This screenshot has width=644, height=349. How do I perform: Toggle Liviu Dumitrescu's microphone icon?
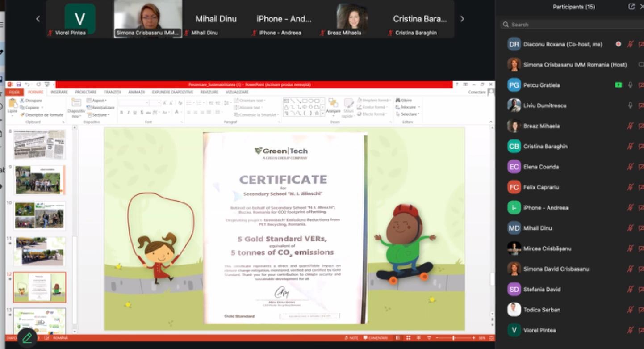(630, 105)
